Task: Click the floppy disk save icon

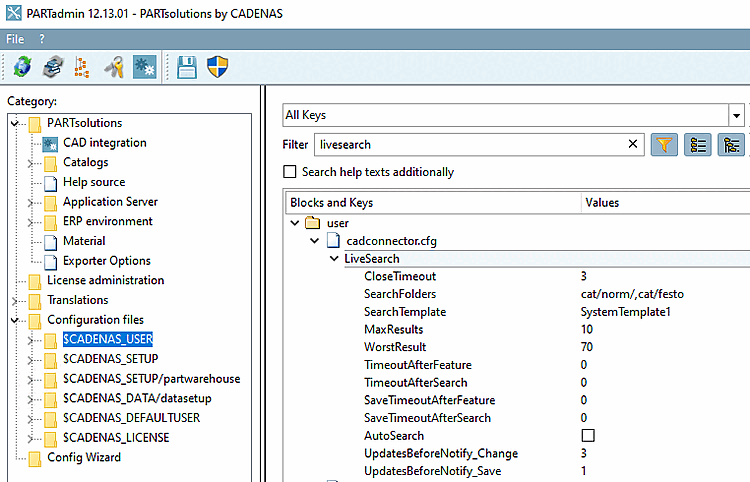Action: [x=187, y=67]
